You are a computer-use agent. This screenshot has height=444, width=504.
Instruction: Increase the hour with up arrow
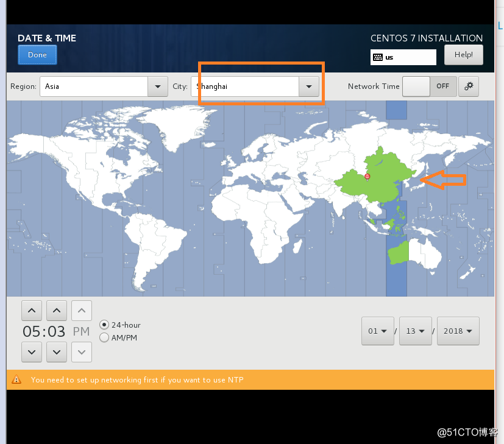[32, 311]
